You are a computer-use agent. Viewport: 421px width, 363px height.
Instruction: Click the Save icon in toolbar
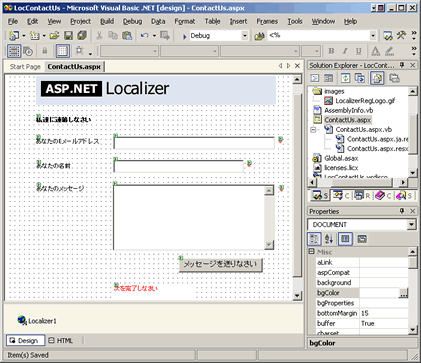(x=68, y=35)
